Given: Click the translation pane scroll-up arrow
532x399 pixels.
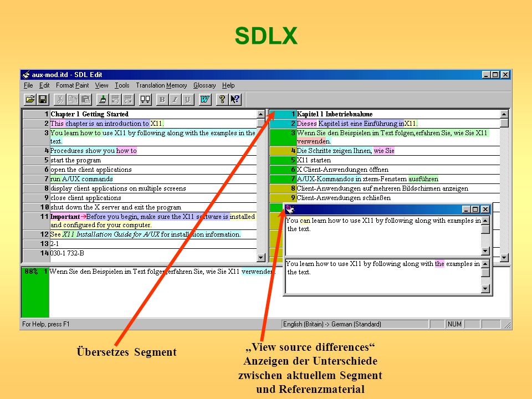Looking at the screenshot, I should click(x=504, y=114).
